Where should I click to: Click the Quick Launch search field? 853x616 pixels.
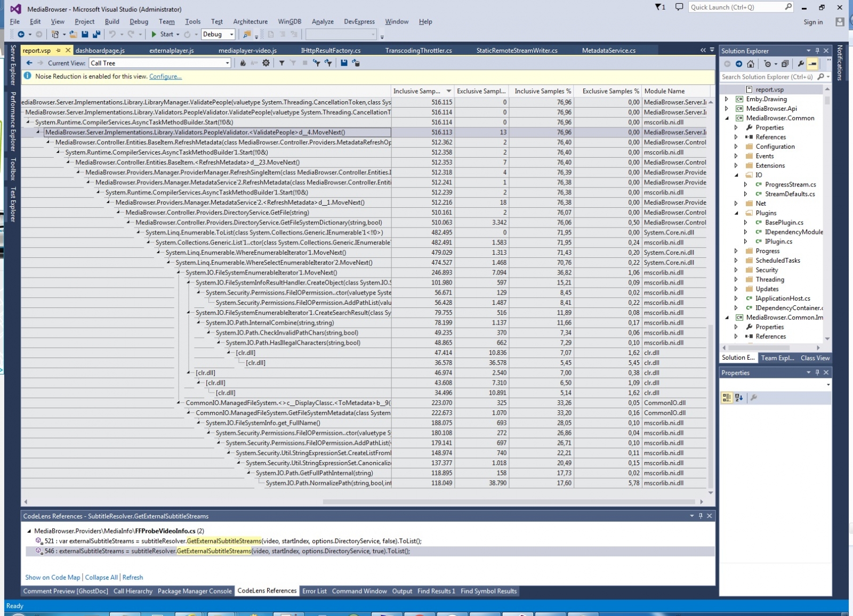[x=736, y=7]
